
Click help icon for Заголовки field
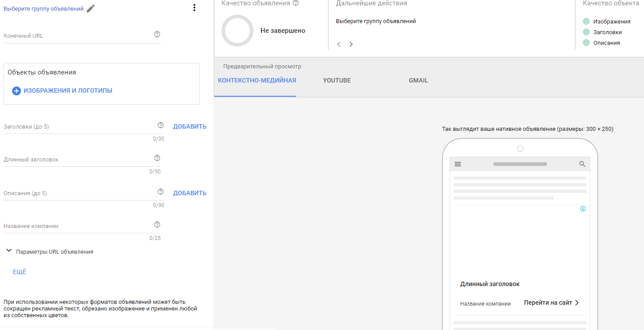[161, 126]
